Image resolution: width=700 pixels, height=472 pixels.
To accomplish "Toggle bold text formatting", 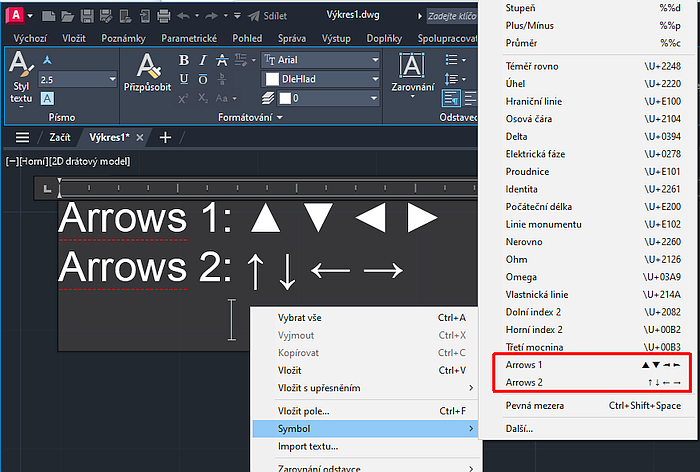I will (x=184, y=60).
